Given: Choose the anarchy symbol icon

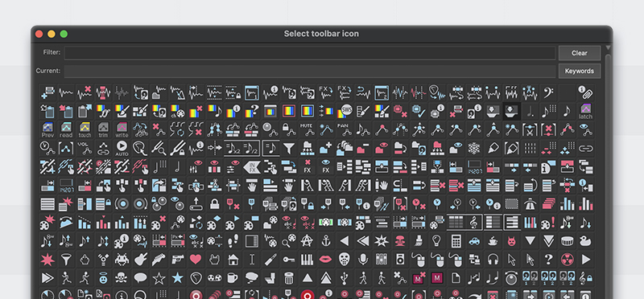Looking at the screenshot, I should pyautogui.click(x=307, y=241).
